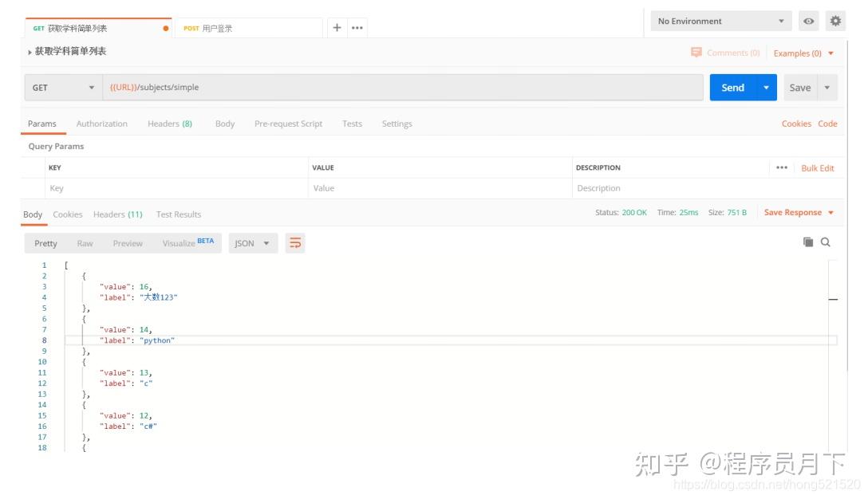The width and height of the screenshot is (868, 499).
Task: Click unsaved orange dot on GET tab
Action: pyautogui.click(x=165, y=28)
